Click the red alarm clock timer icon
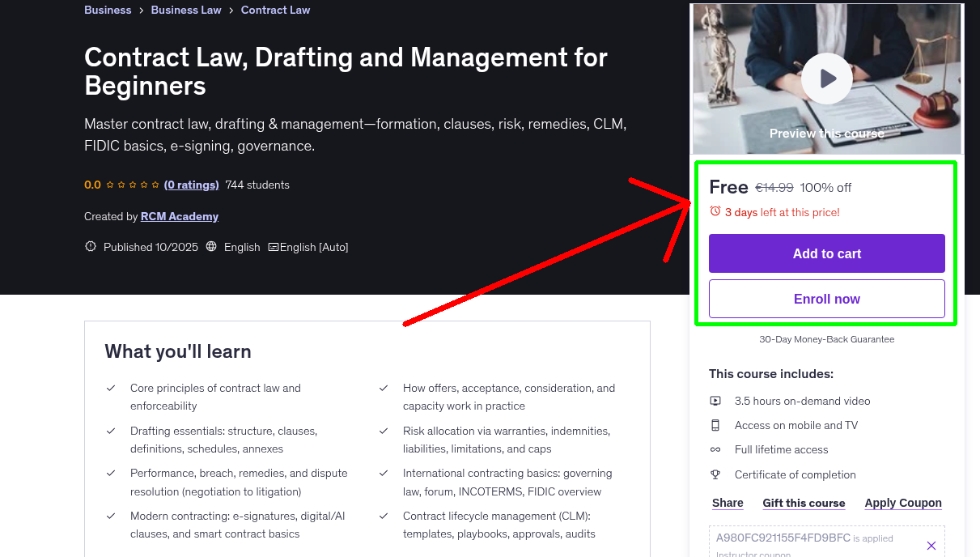The image size is (980, 557). pyautogui.click(x=715, y=210)
